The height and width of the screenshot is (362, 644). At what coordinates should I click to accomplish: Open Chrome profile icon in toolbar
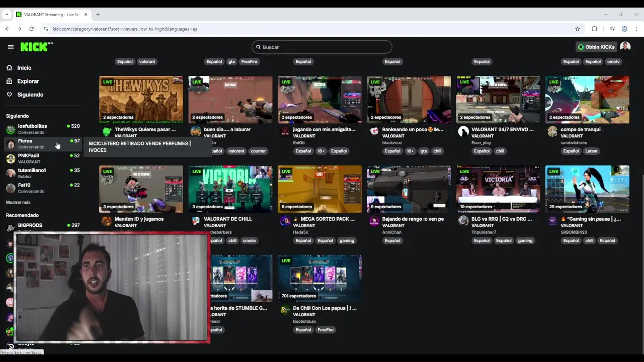pos(624,29)
